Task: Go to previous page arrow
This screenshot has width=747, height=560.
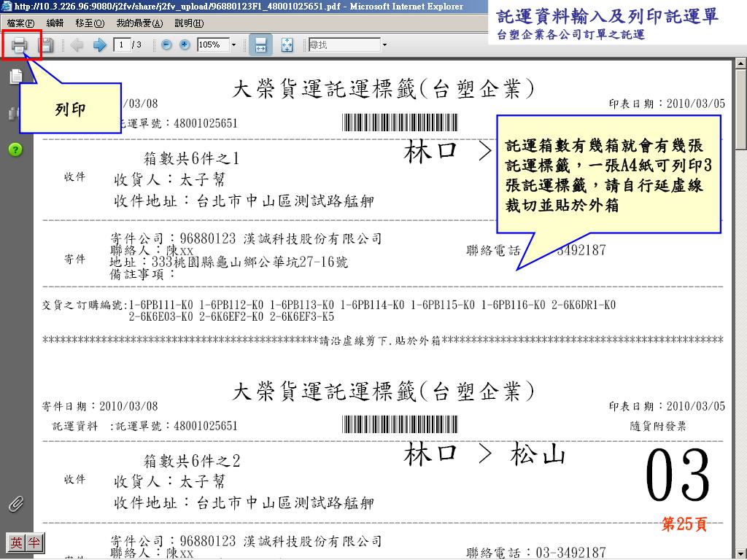Action: 77,45
